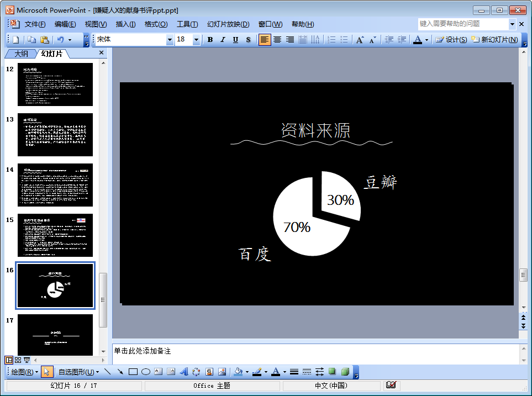
Task: Apply font color in drawing toolbar
Action: click(x=276, y=372)
